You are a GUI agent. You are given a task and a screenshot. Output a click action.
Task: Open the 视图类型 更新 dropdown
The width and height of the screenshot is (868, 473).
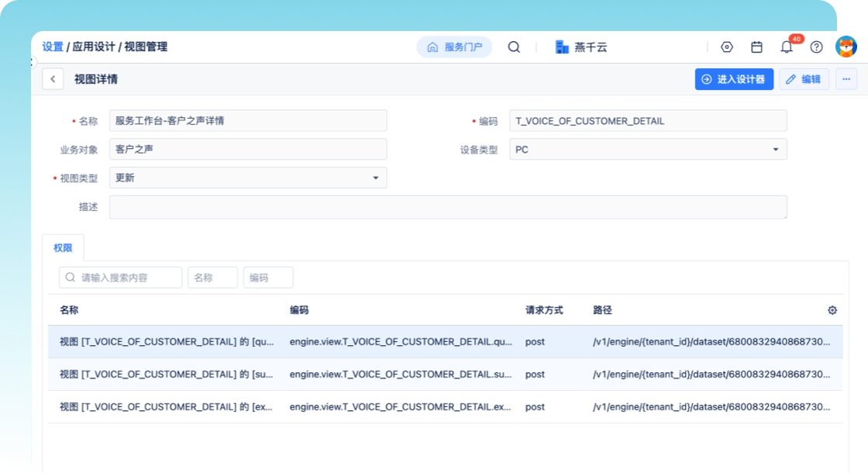point(248,178)
